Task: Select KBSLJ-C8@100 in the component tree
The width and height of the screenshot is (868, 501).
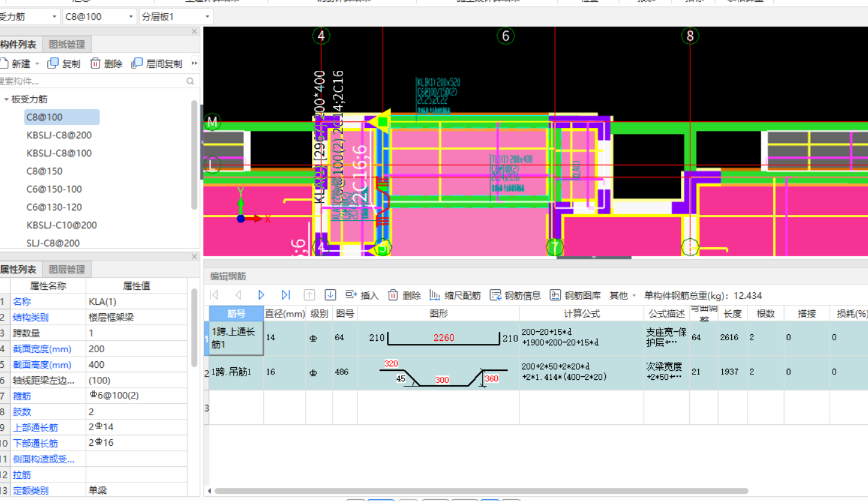Action: (59, 153)
